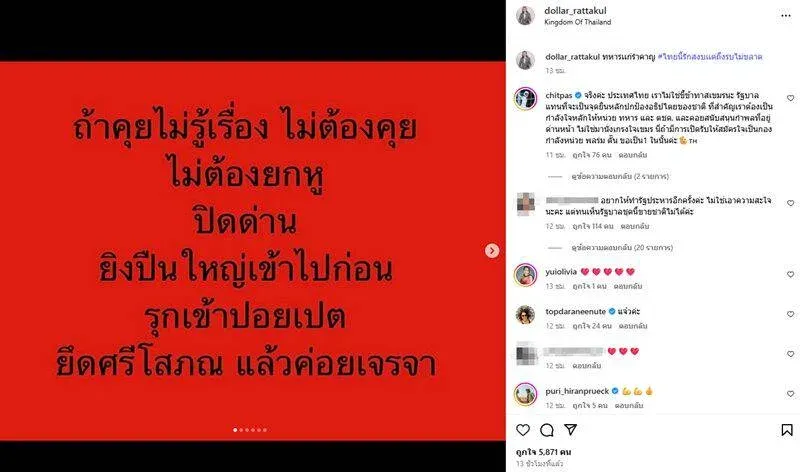Screen dimensions: 800x472
Task: Like the post with heart icon
Action: coord(523,430)
